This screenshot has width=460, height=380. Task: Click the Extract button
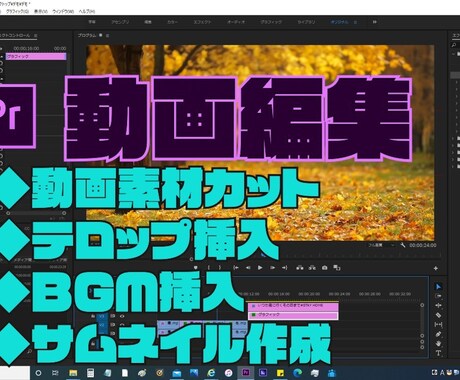coord(312,268)
